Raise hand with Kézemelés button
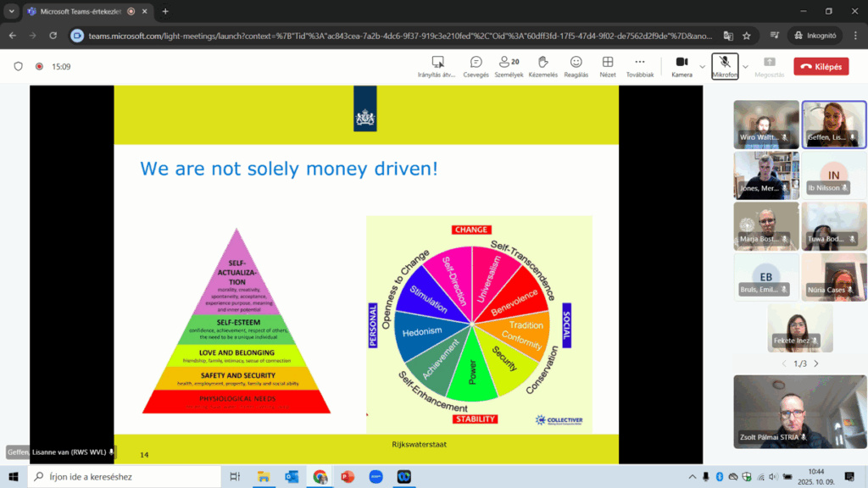Image resolution: width=868 pixels, height=488 pixels. click(x=542, y=66)
